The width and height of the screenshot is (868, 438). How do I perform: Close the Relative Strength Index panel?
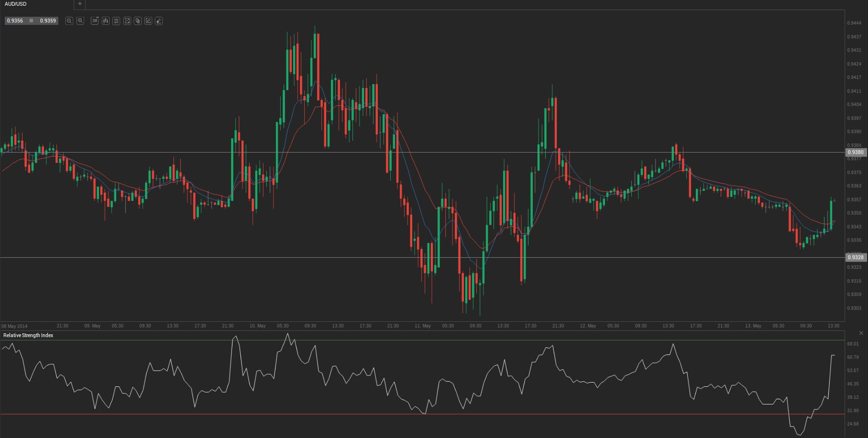(x=861, y=333)
